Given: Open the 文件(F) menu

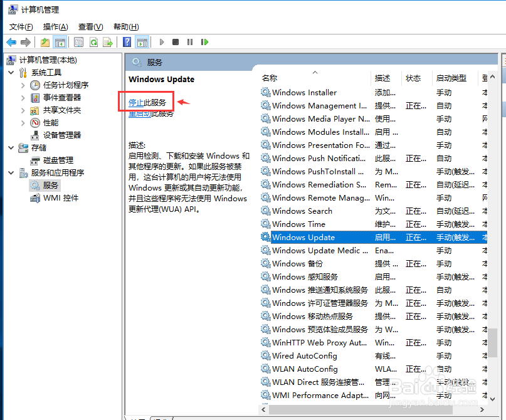Looking at the screenshot, I should 21,27.
